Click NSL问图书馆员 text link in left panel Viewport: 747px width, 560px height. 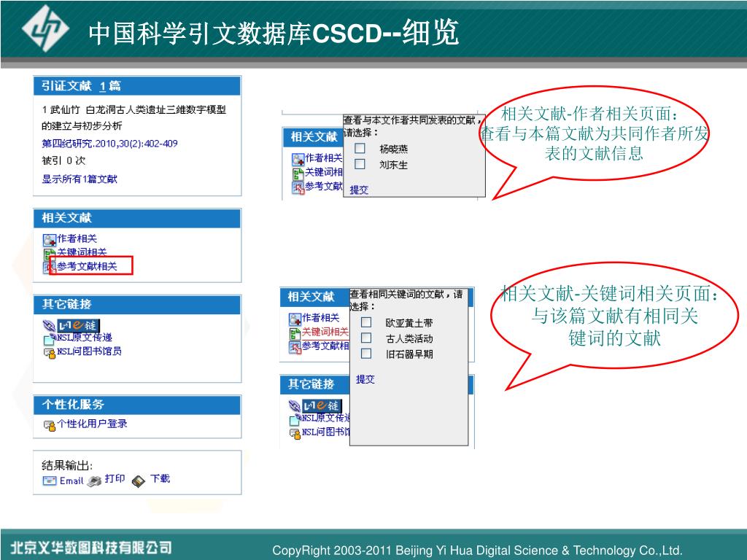89,351
